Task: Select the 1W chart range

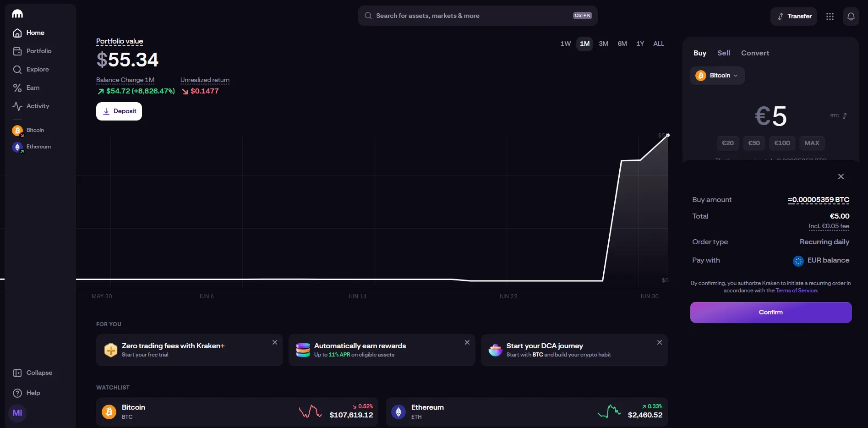Action: coord(565,44)
